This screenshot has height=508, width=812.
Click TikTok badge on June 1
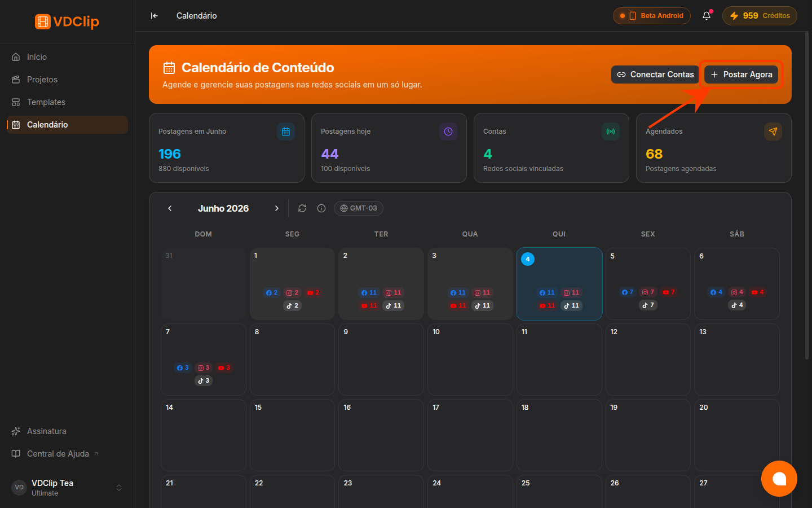(x=292, y=306)
